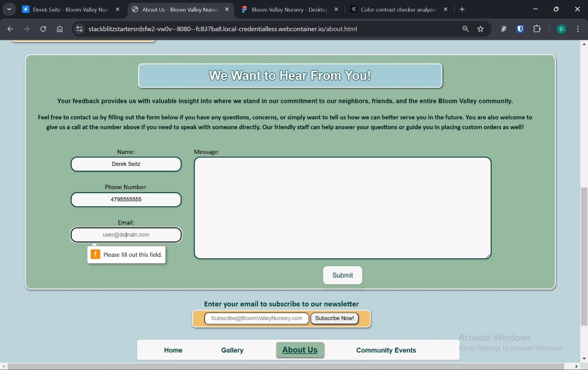Open the zoom magnifier icon
588x370 pixels.
(x=466, y=29)
